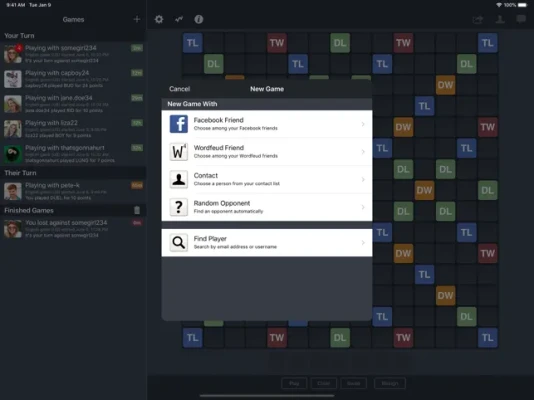Image resolution: width=534 pixels, height=400 pixels.
Task: Tap the Wi-Fi icon in status bar
Action: pyautogui.click(x=499, y=5)
